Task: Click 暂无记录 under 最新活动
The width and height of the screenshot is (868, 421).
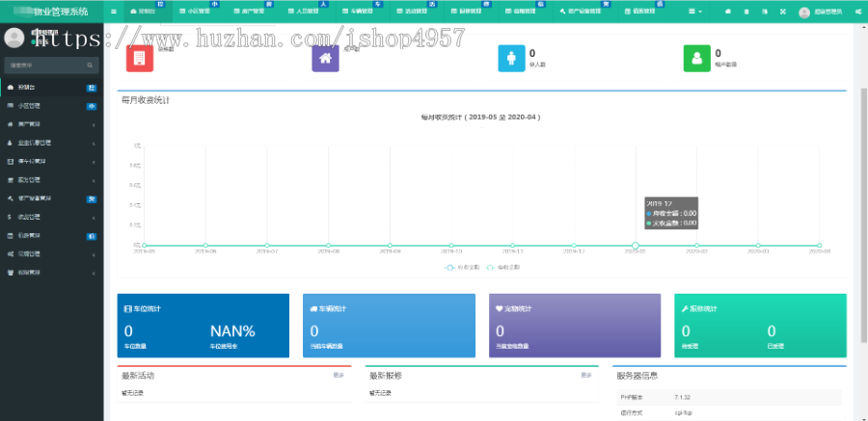Action: click(x=133, y=393)
